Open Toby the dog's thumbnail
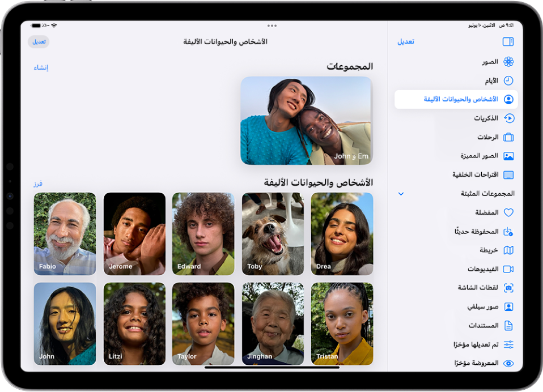Screen dimensions: 543x392 [x=273, y=234]
